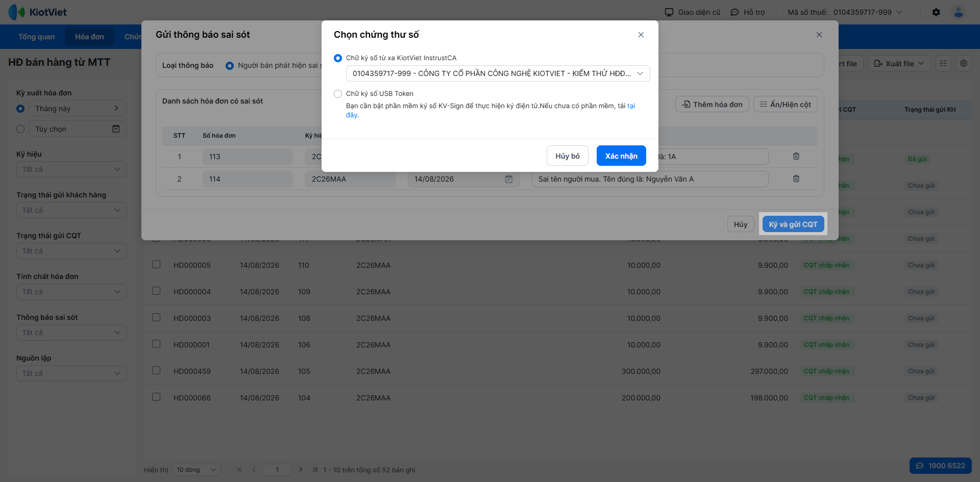This screenshot has height=482, width=980.
Task: Click invoice code HD000459
Action: tap(192, 371)
